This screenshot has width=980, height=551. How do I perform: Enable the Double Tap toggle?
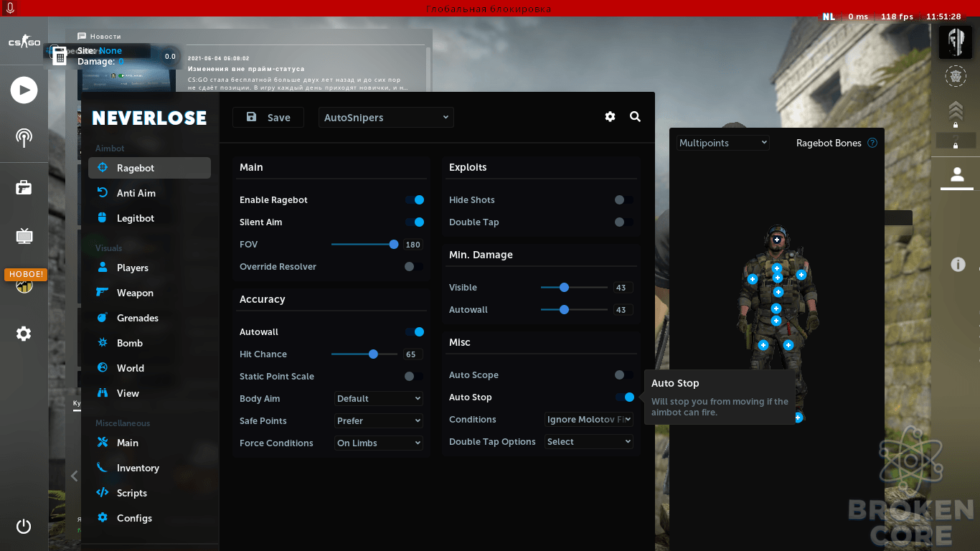coord(623,222)
